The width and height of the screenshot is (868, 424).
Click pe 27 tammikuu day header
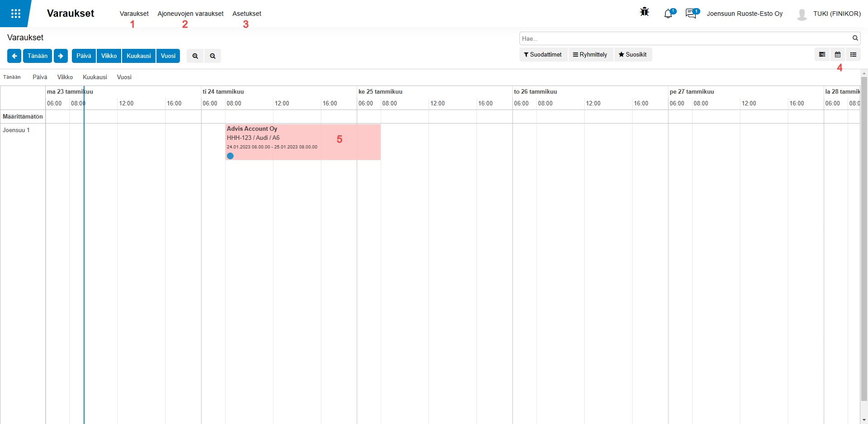[692, 91]
